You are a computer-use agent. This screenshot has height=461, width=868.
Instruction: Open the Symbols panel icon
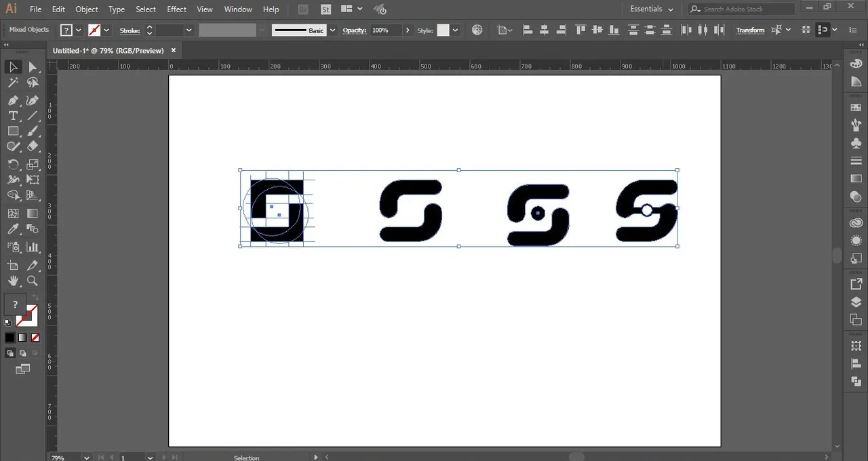pyautogui.click(x=856, y=143)
